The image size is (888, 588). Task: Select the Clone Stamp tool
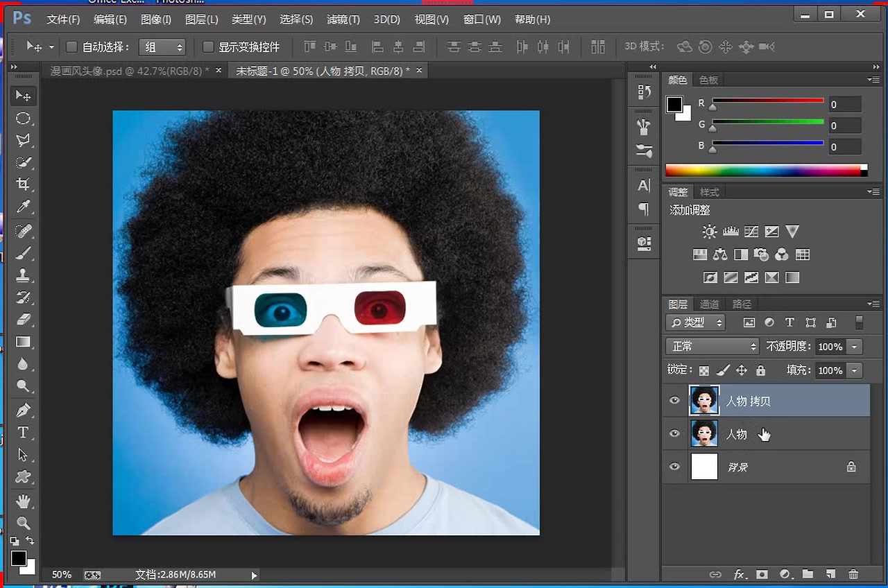click(24, 275)
